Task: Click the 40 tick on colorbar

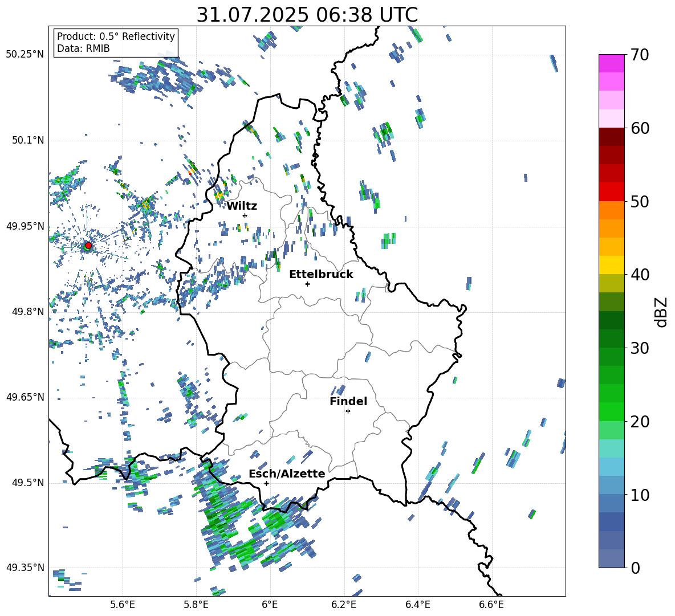Action: tap(640, 275)
